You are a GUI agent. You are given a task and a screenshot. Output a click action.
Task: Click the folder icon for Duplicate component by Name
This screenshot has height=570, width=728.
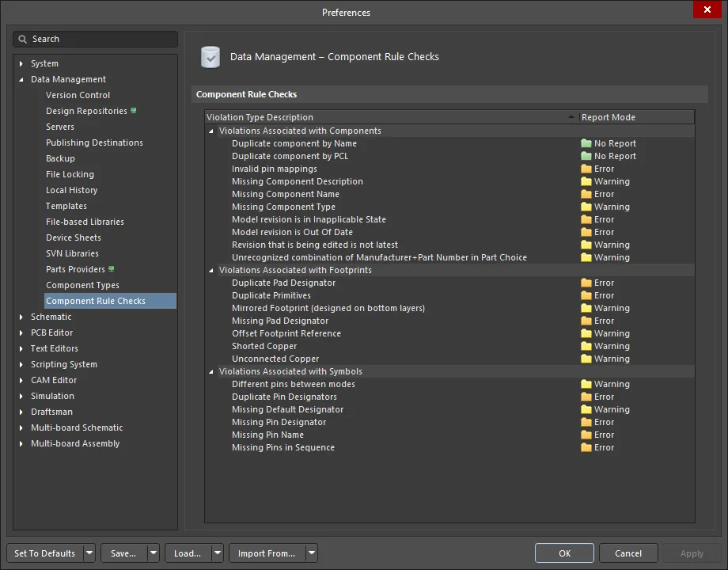pyautogui.click(x=586, y=143)
